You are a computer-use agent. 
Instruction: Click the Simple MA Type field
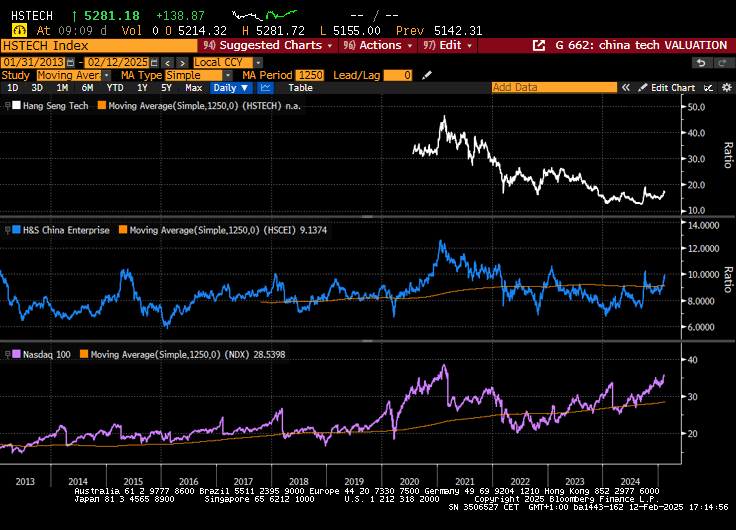pyautogui.click(x=194, y=75)
